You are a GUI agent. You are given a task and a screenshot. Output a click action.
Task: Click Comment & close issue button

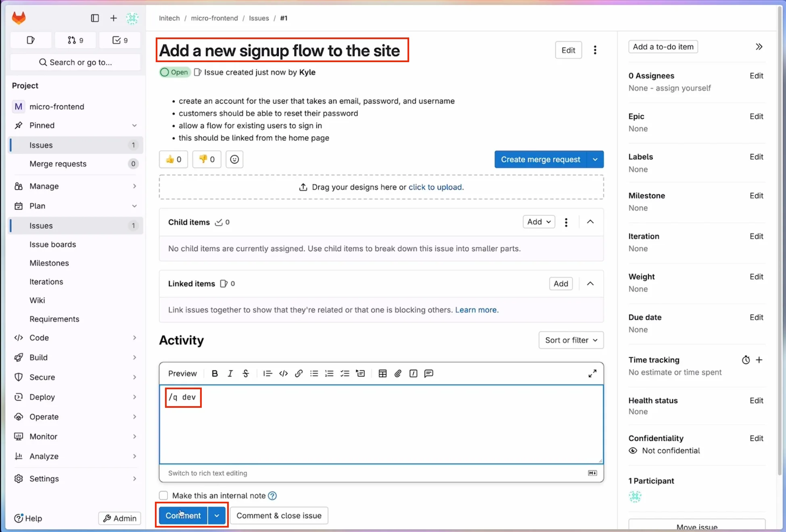tap(279, 515)
